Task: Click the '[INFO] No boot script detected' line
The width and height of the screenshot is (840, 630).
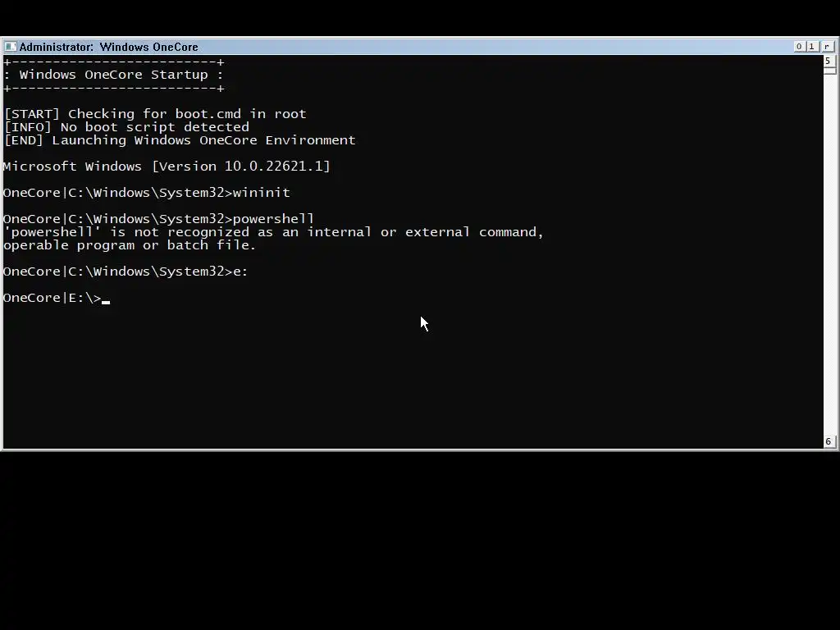Action: tap(126, 127)
